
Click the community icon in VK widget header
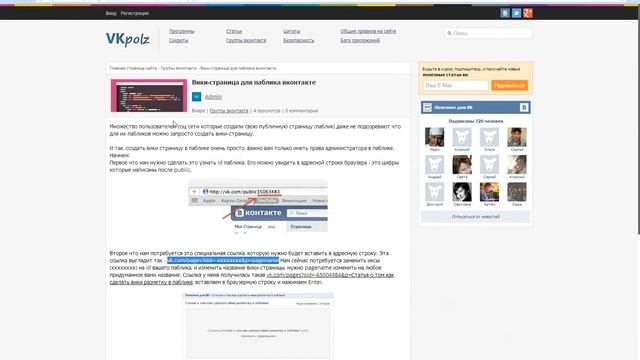[x=427, y=107]
